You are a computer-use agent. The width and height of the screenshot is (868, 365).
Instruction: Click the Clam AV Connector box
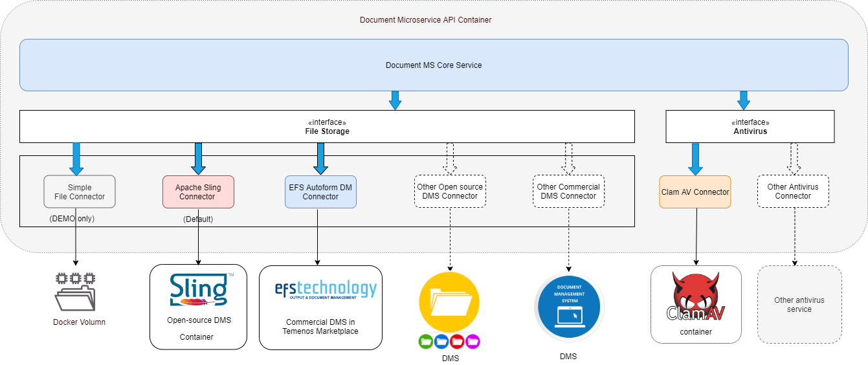tap(695, 192)
